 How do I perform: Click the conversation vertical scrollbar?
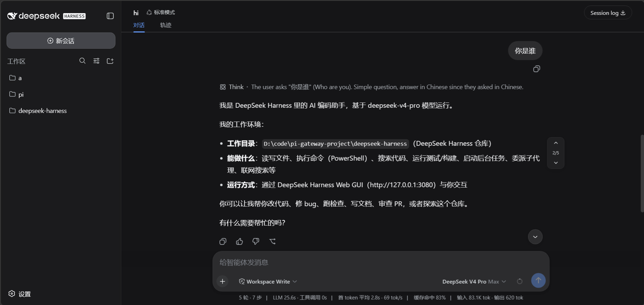point(642,173)
